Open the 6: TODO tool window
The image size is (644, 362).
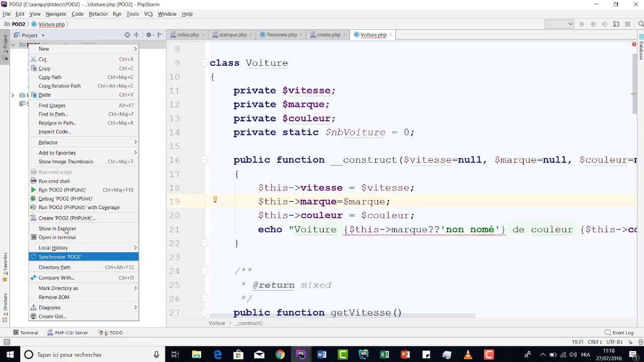coord(110,332)
